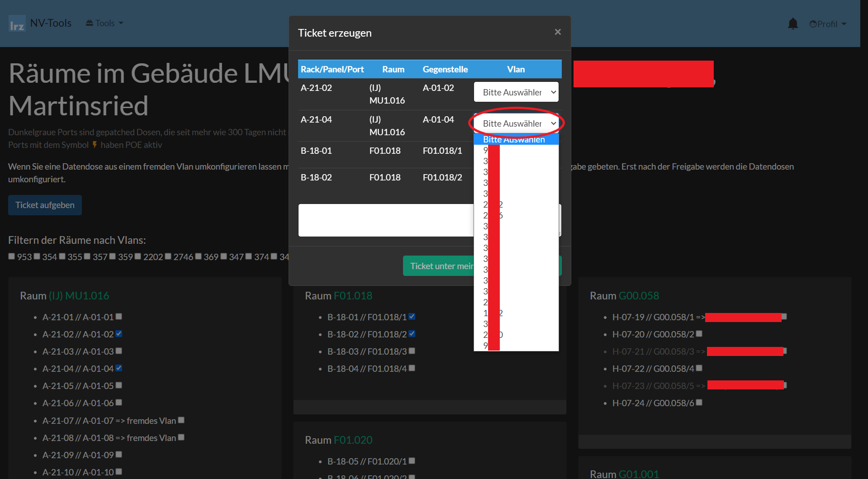Click the ticket comment text field
The image size is (868, 479).
click(x=385, y=220)
